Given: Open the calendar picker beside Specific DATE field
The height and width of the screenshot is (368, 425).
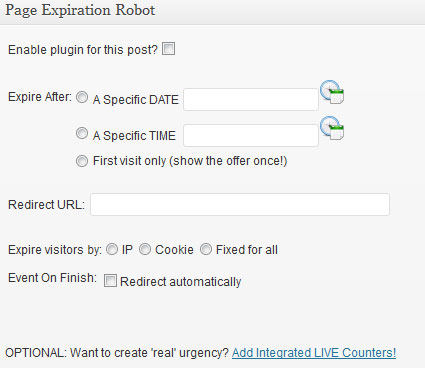Looking at the screenshot, I should pyautogui.click(x=332, y=92).
